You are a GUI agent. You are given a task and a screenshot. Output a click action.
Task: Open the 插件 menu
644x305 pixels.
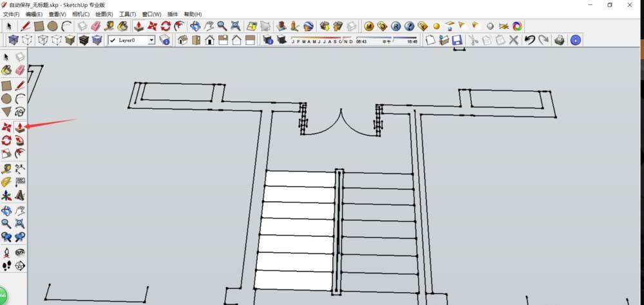(173, 14)
